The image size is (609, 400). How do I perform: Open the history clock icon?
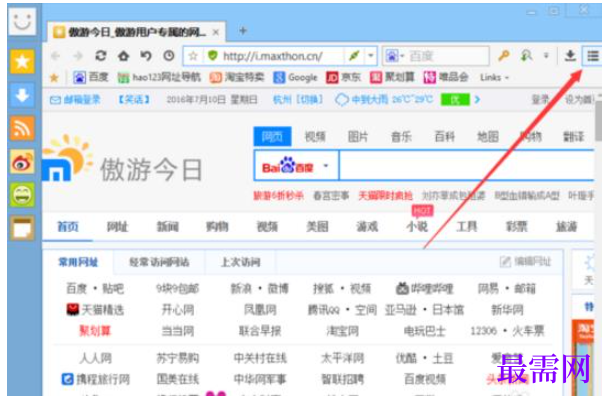(x=169, y=56)
